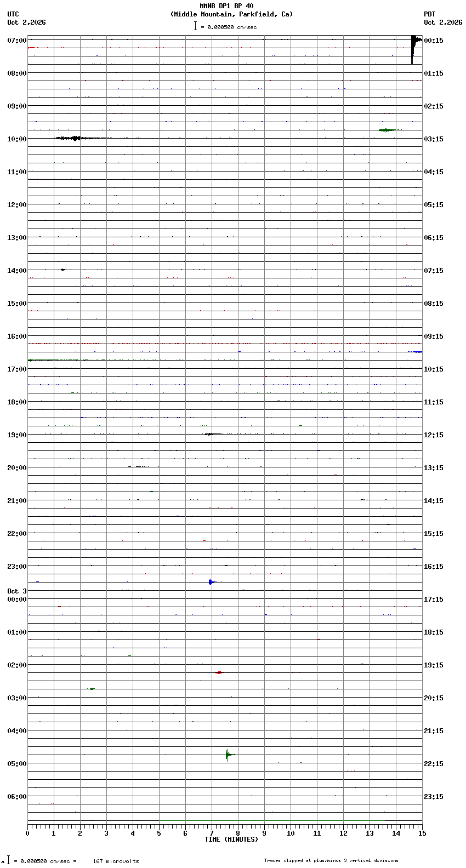The image size is (466, 868).
Task: Click the black event on the 19:00 trace
Action: tap(213, 434)
